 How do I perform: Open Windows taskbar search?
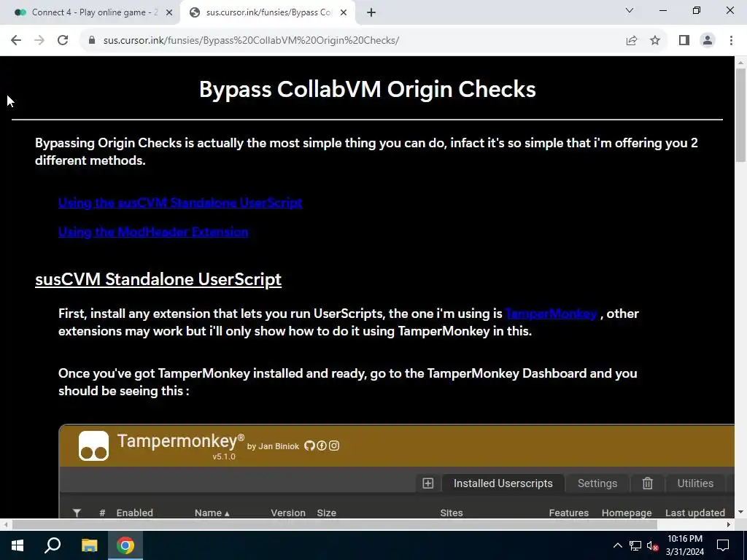pos(53,545)
